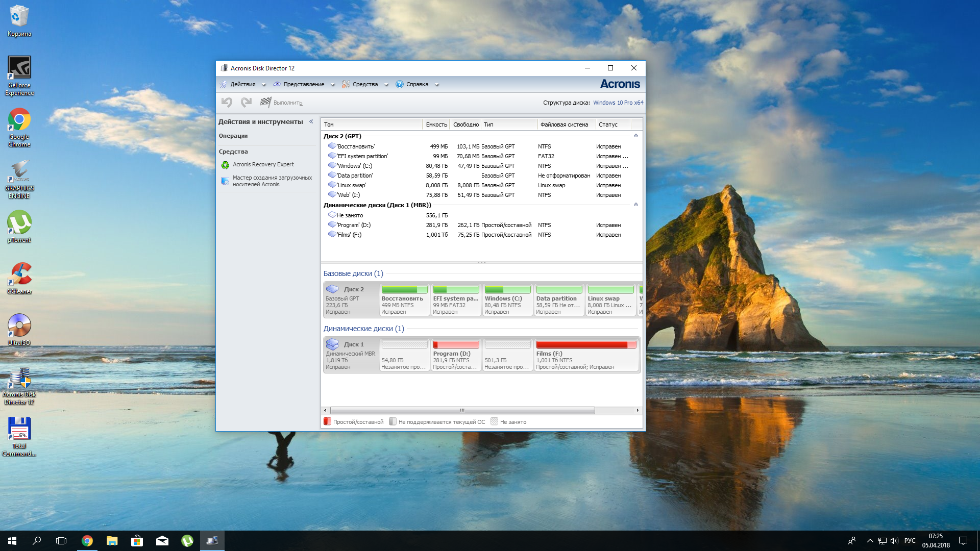Open GeForce Experience desktop shortcut
Image resolution: width=980 pixels, height=551 pixels.
pyautogui.click(x=19, y=76)
